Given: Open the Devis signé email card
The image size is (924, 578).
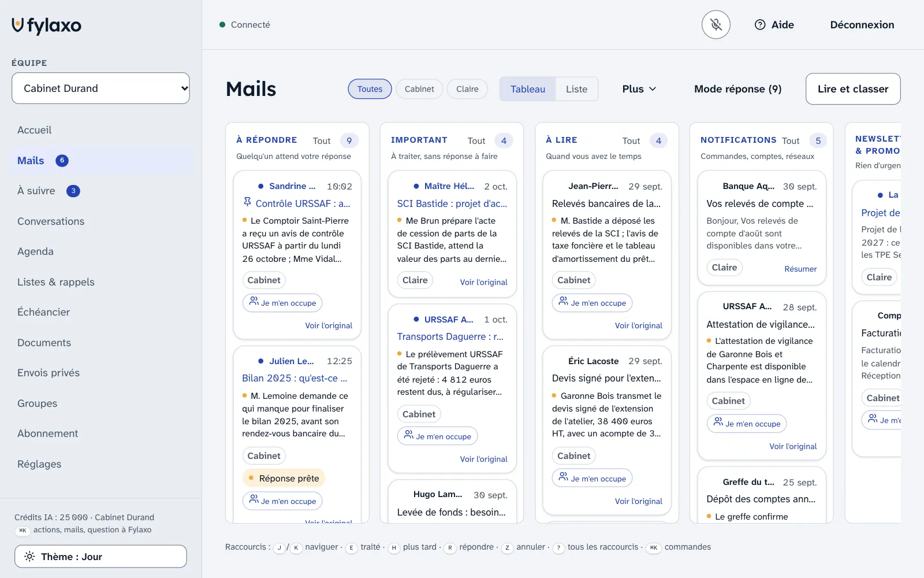Looking at the screenshot, I should (x=607, y=430).
